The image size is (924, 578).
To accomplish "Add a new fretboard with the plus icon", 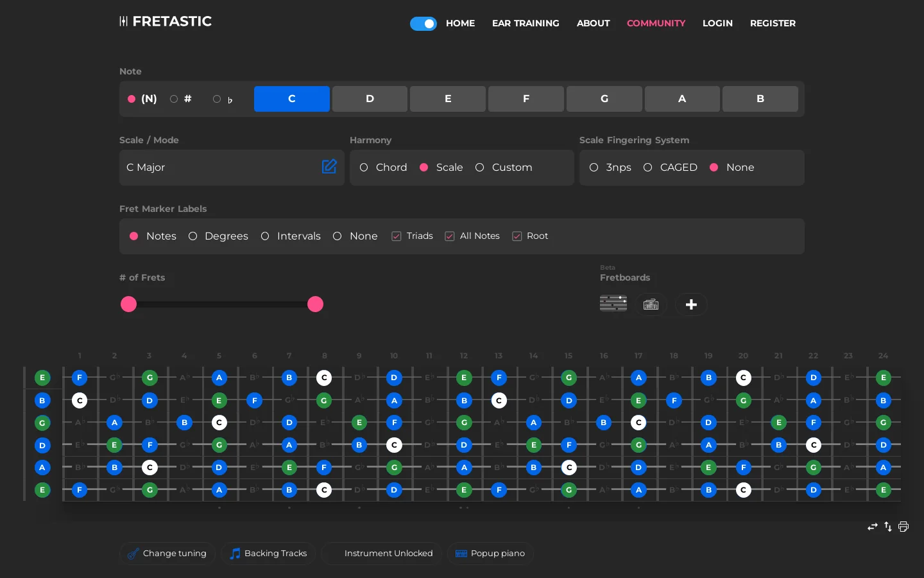I will coord(691,304).
